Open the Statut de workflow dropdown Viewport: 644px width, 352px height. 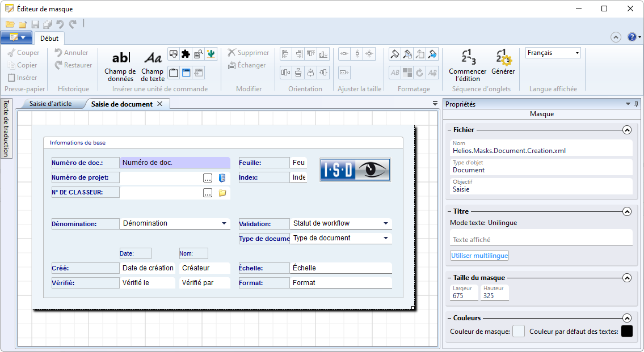click(386, 223)
